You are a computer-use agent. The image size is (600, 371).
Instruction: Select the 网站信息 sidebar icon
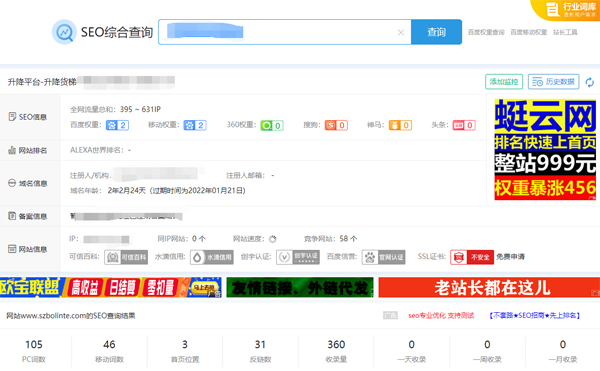(12, 249)
